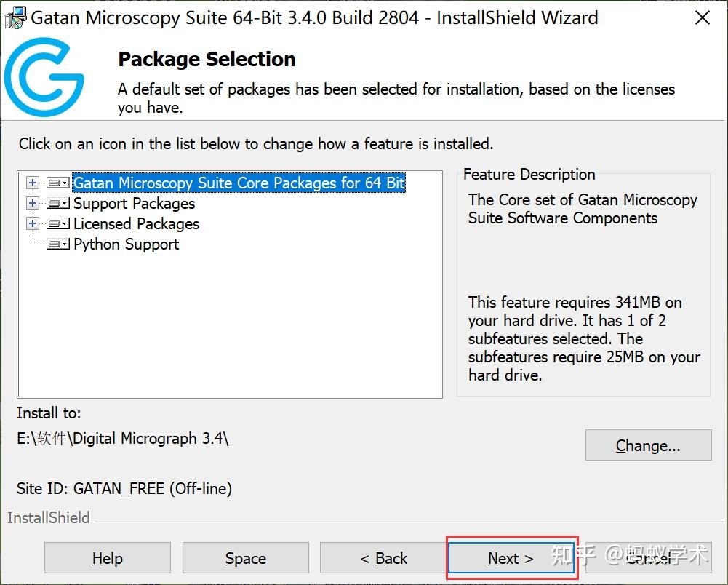Close the InstallShield Wizard window
The width and height of the screenshot is (728, 585).
tap(702, 18)
